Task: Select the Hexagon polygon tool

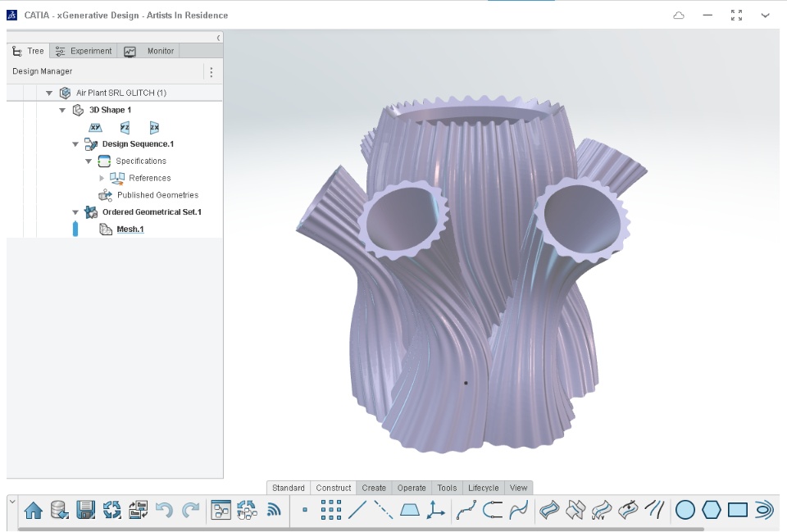Action: 712,510
